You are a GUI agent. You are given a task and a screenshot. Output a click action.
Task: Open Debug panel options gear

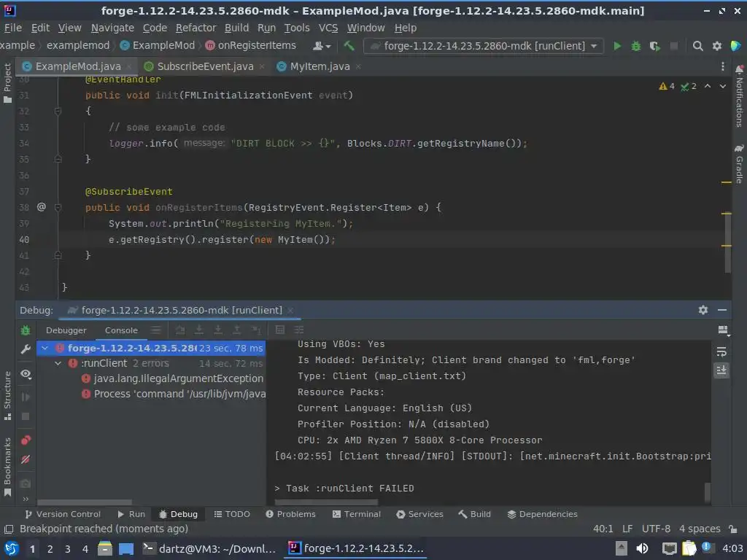click(x=703, y=310)
